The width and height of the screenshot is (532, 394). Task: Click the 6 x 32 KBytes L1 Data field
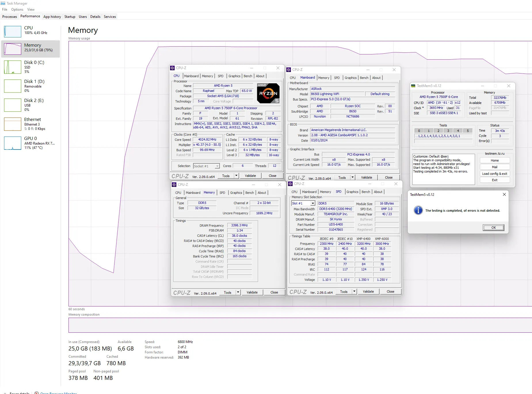point(252,139)
